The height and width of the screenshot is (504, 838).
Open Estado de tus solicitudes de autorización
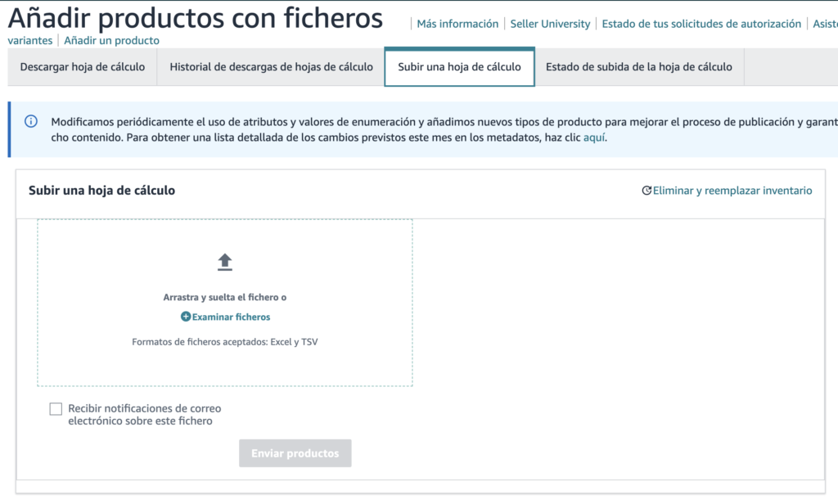701,24
